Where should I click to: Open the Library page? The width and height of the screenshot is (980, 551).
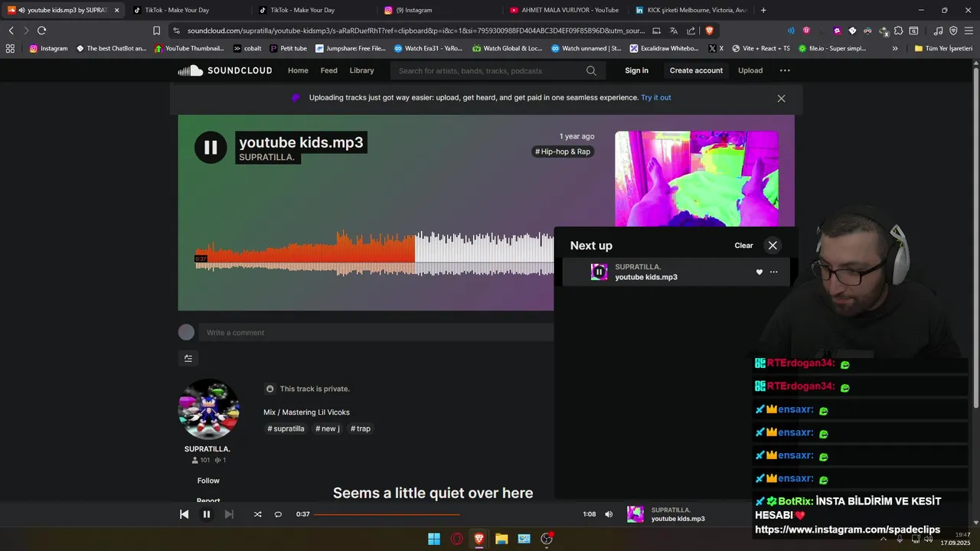(x=361, y=70)
